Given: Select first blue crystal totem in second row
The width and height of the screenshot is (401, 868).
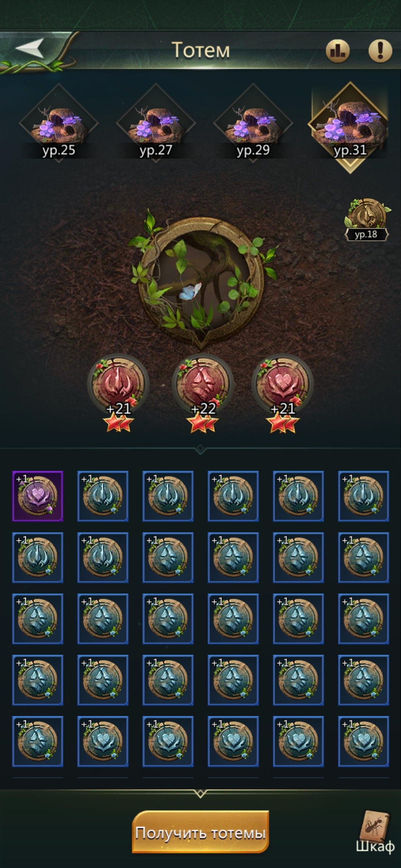Looking at the screenshot, I should click(x=168, y=558).
